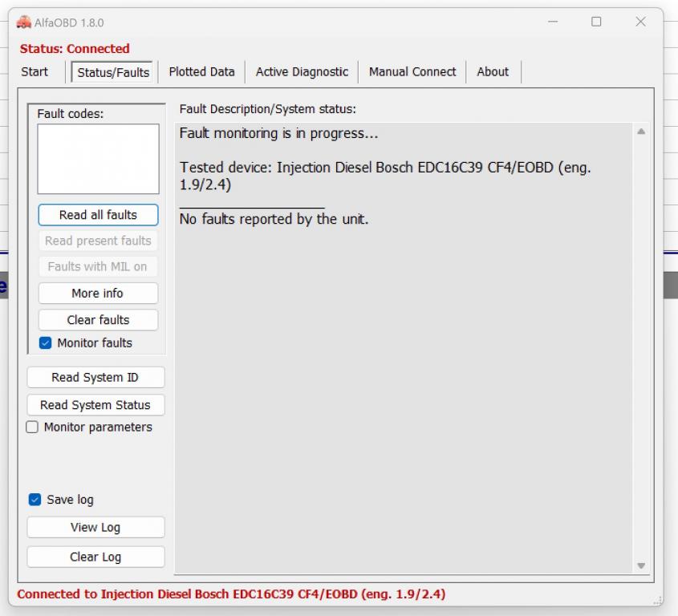Click the Read present faults button
This screenshot has width=678, height=616.
pyautogui.click(x=98, y=241)
